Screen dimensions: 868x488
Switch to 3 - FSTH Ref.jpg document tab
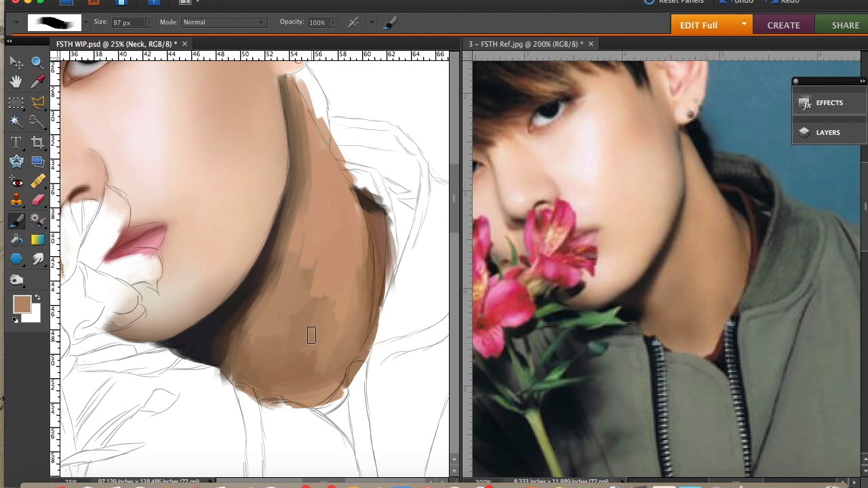(526, 44)
